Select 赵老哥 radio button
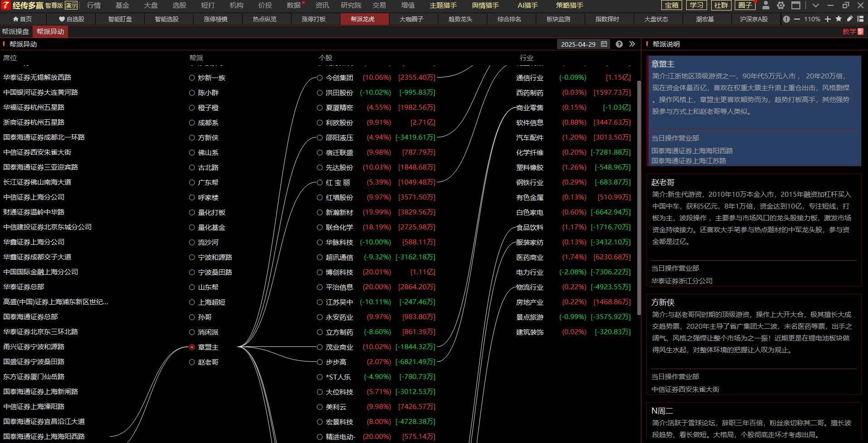 pyautogui.click(x=192, y=362)
